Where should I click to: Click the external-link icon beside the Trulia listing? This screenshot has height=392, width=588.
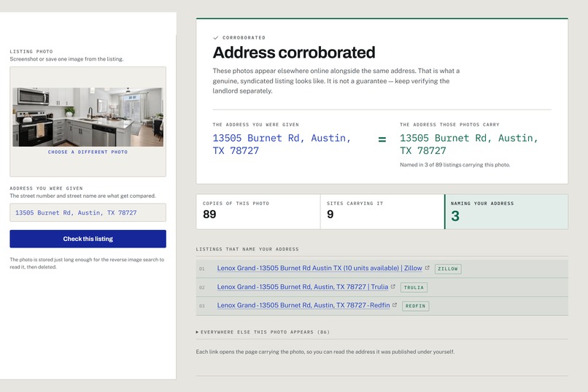click(393, 287)
